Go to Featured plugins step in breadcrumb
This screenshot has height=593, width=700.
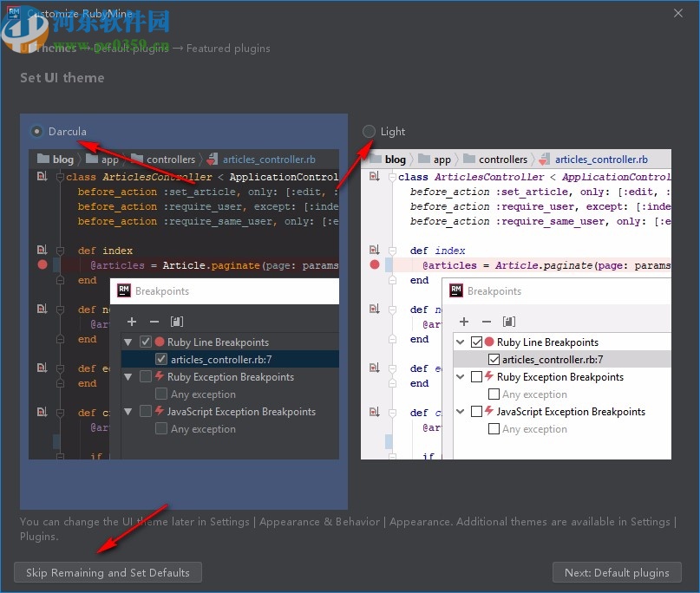228,49
